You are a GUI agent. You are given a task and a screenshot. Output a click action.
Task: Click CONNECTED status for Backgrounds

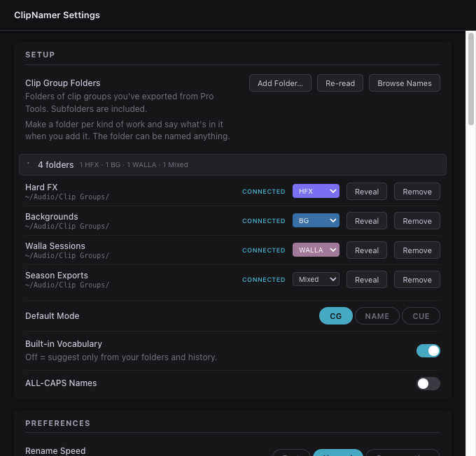tap(263, 221)
